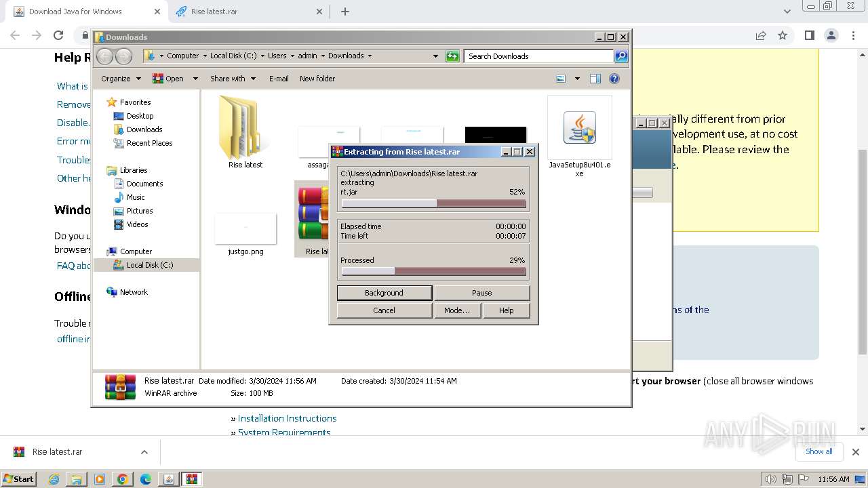Select Local Disk (C:) tree item
The height and width of the screenshot is (488, 868).
[x=149, y=265]
